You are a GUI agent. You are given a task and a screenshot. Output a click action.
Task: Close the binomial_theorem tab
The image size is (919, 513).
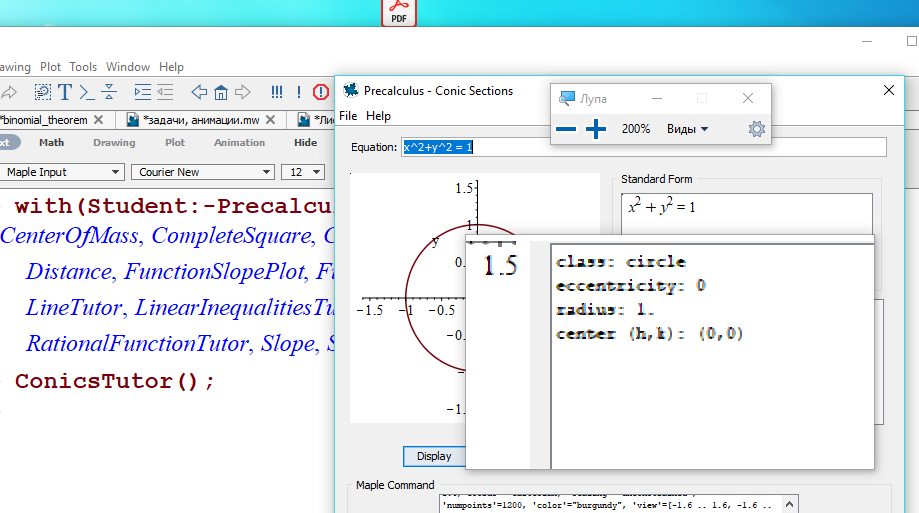98,120
